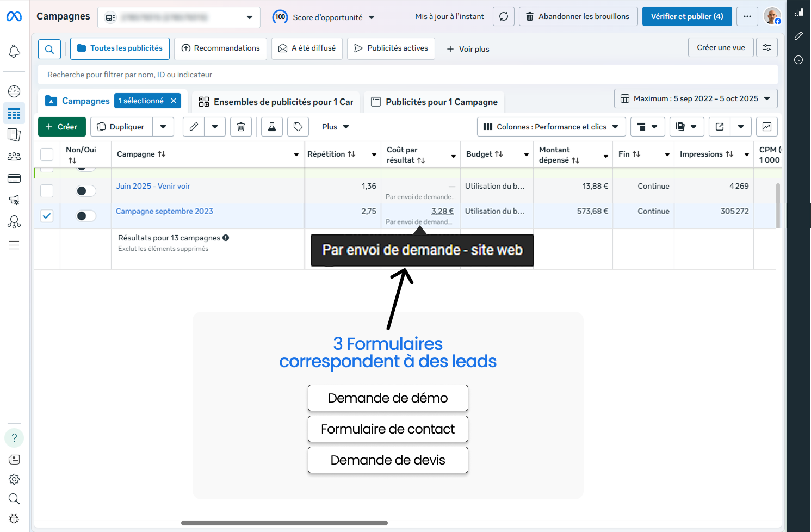
Task: Click the refresh data icon
Action: click(504, 16)
